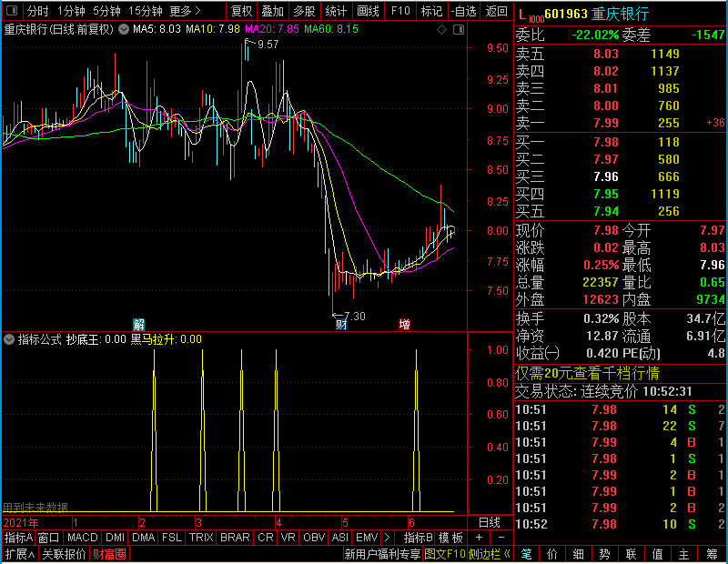
Task: Open the 新用户福利专享 link
Action: click(x=382, y=554)
